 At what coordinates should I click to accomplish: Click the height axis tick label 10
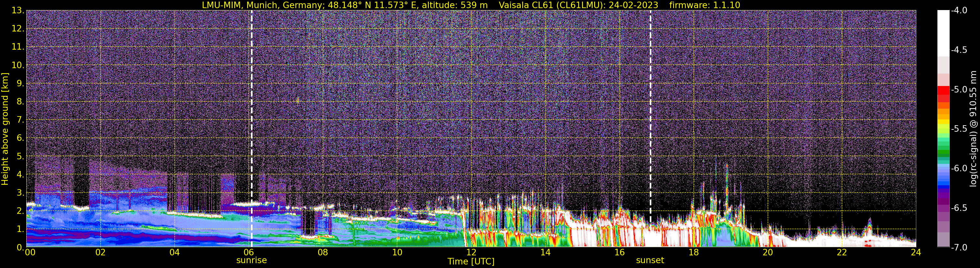[x=18, y=65]
